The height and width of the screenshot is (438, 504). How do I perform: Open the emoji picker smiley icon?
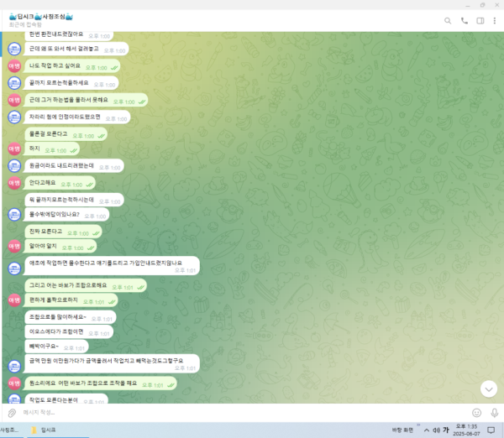[x=476, y=413]
